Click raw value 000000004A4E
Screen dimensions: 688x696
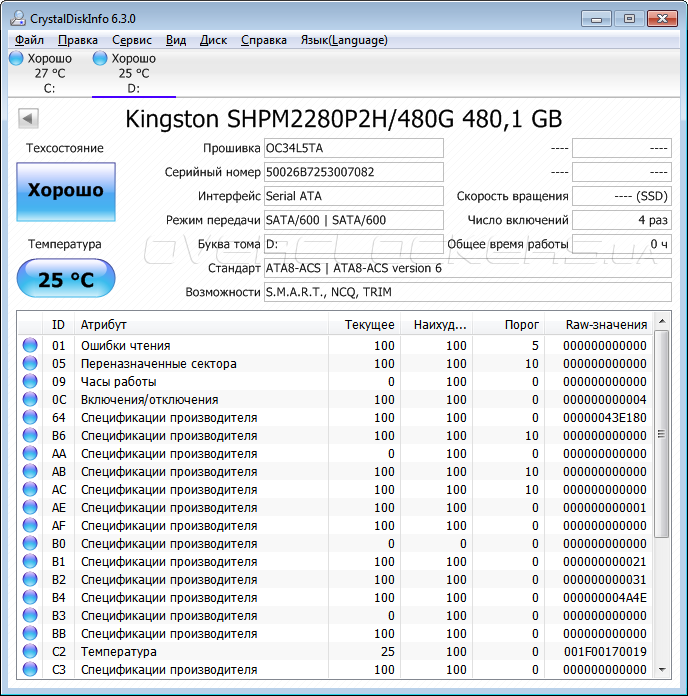pos(605,597)
